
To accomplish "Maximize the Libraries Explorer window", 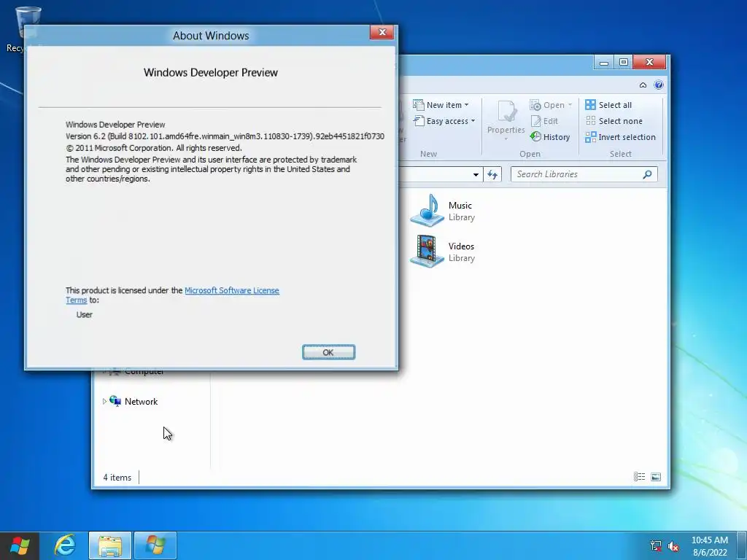I will pyautogui.click(x=624, y=63).
